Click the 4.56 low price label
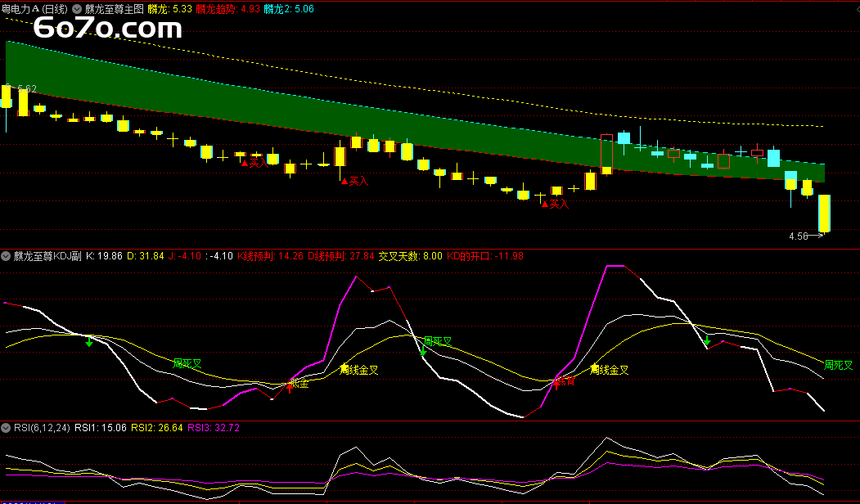Viewport: 860px width, 504px height. point(799,236)
